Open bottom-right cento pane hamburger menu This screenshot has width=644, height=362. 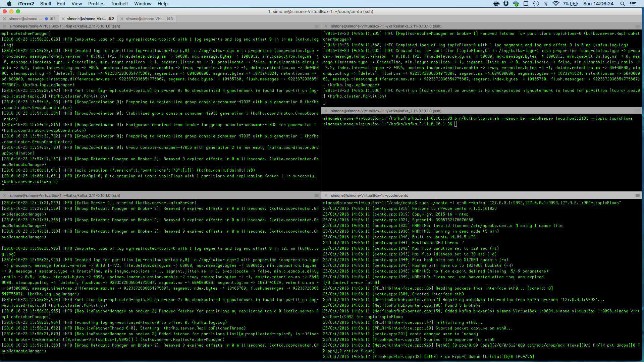point(638,195)
